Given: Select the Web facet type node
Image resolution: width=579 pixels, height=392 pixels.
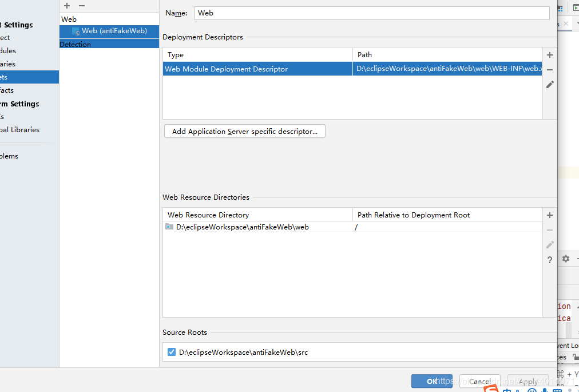Looking at the screenshot, I should pos(69,19).
